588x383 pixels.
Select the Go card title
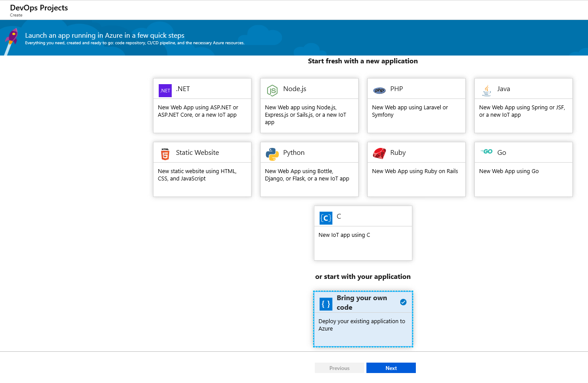[502, 153]
